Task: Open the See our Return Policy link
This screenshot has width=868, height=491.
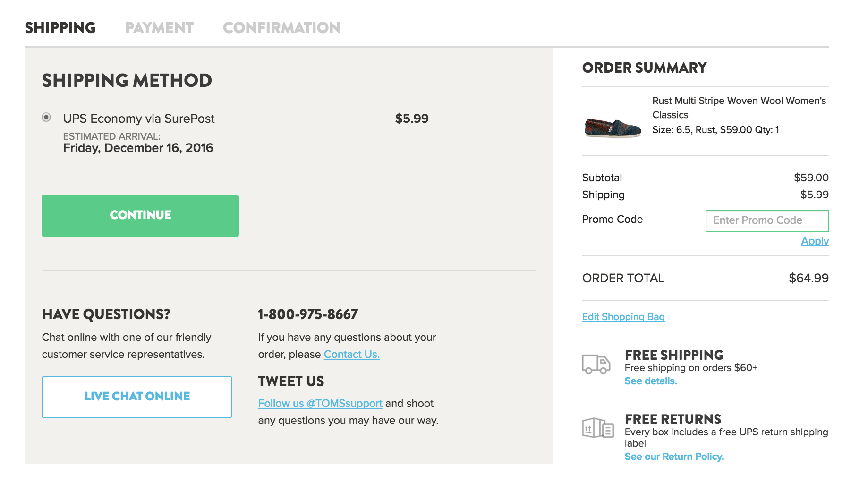Action: point(674,457)
